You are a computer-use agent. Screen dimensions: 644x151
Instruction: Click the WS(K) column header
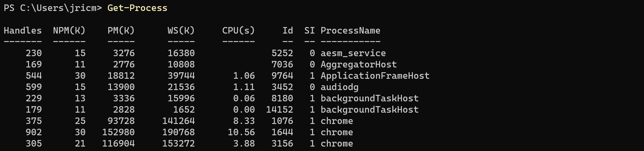(181, 30)
